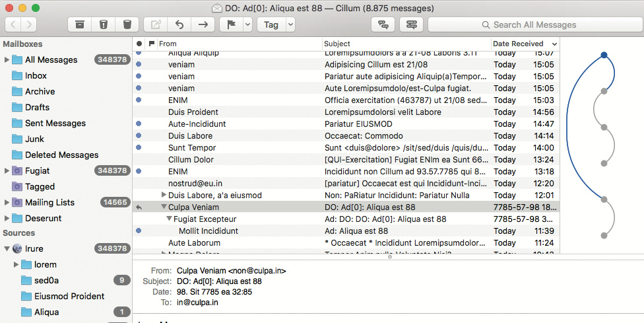Sort by the flag column header
The height and width of the screenshot is (323, 644).
pyautogui.click(x=152, y=44)
